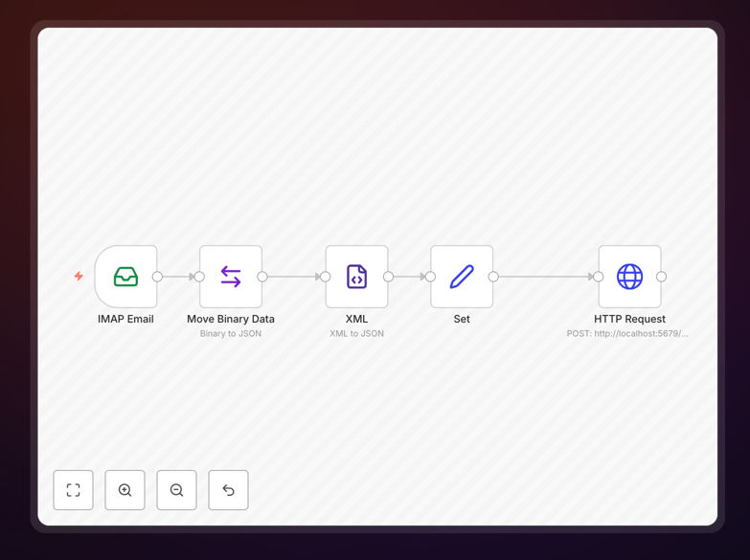Open the Move Binary Data node
The image size is (750, 560).
231,277
